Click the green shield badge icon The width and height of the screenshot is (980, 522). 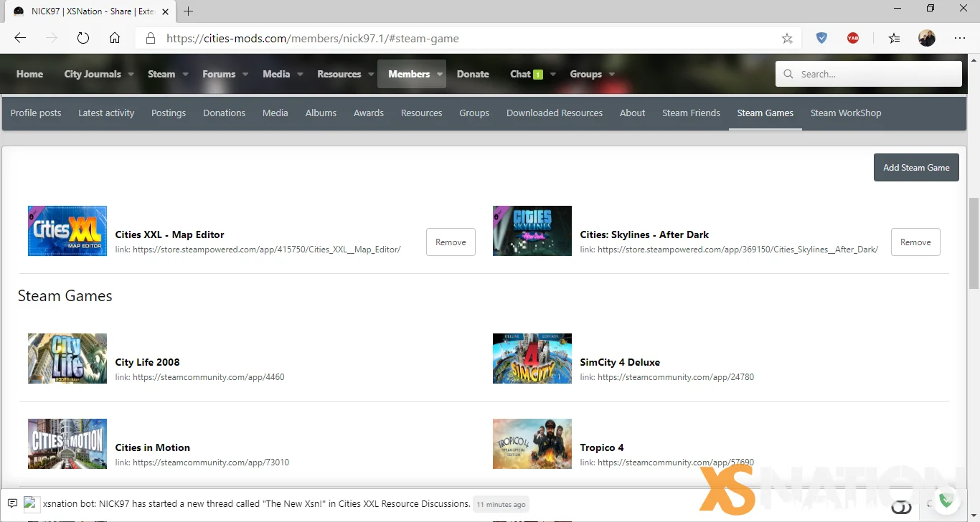pyautogui.click(x=946, y=500)
